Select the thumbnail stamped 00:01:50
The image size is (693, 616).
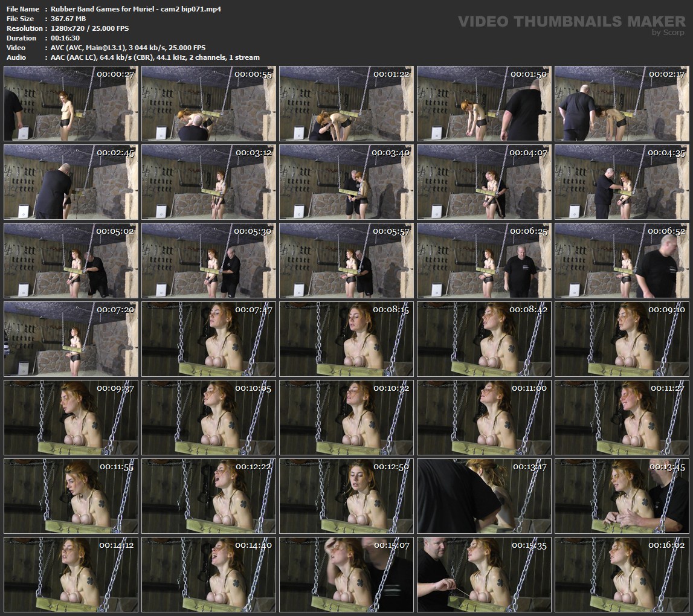coord(485,104)
